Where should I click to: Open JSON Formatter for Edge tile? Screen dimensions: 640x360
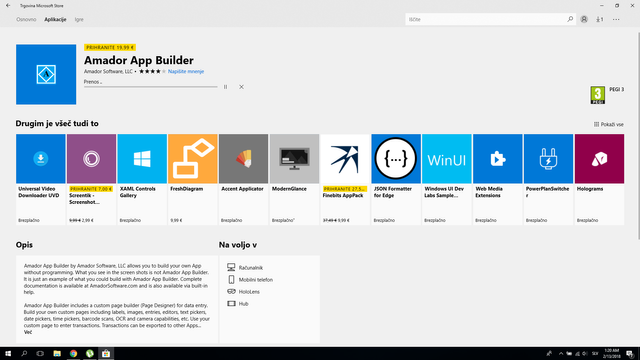(396, 179)
